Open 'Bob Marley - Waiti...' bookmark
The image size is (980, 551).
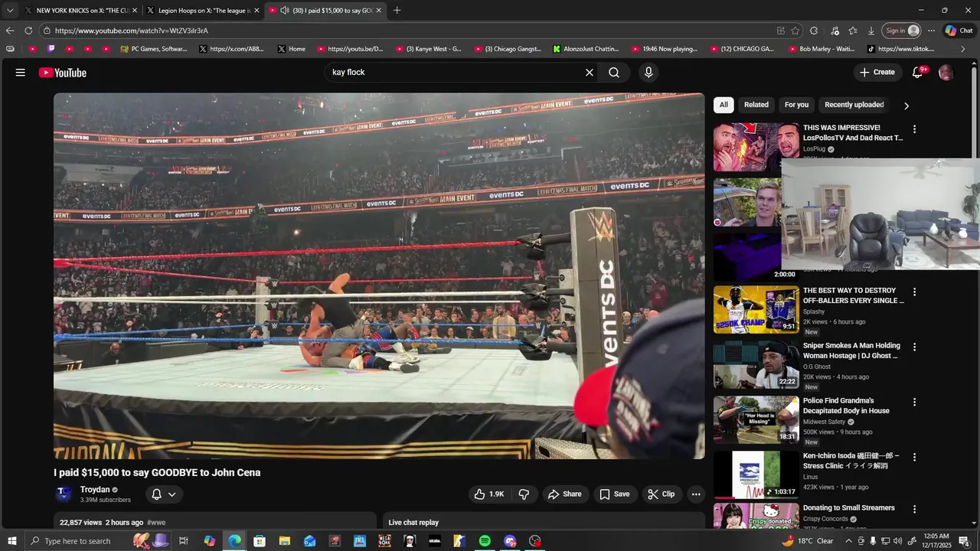pyautogui.click(x=821, y=49)
